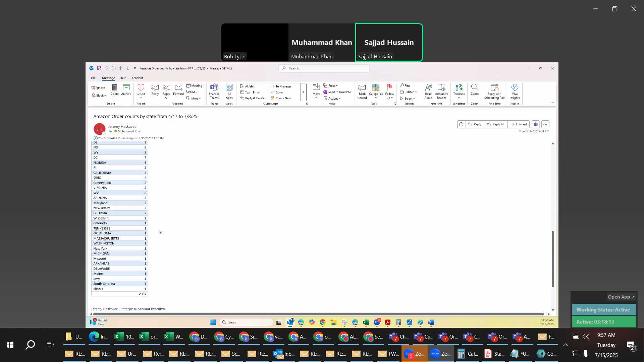644x362 pixels.
Task: Click Forward button in message header
Action: click(519, 124)
